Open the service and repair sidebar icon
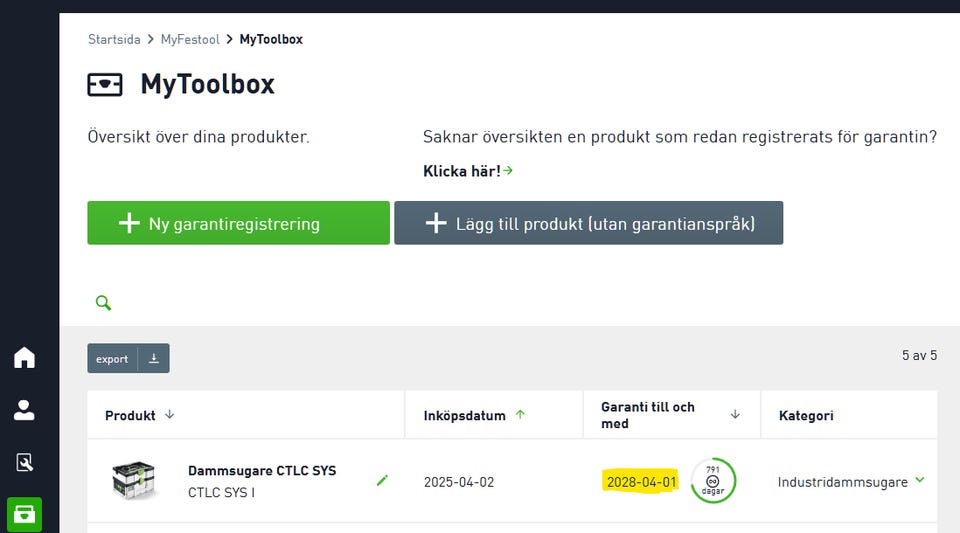Viewport: 960px width, 533px height. [24, 462]
